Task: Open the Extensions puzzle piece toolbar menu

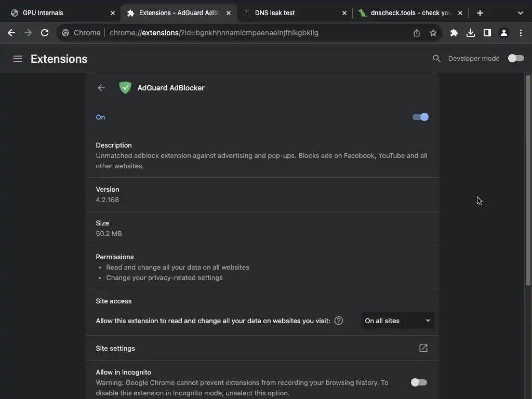Action: click(x=454, y=33)
